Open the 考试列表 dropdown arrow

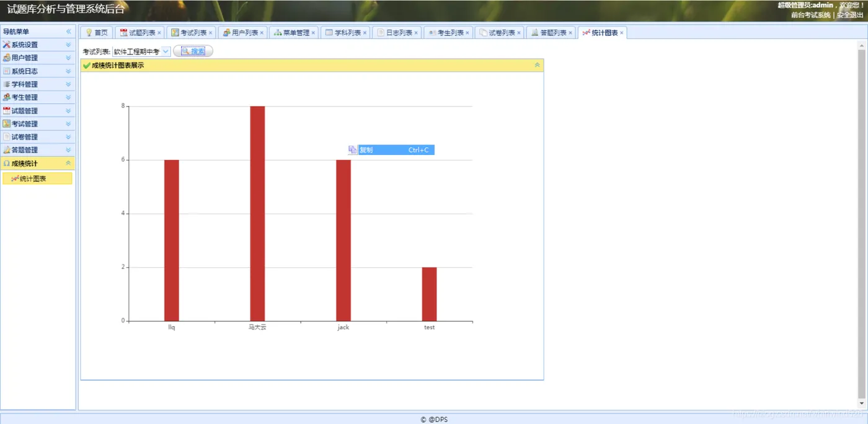pos(166,51)
